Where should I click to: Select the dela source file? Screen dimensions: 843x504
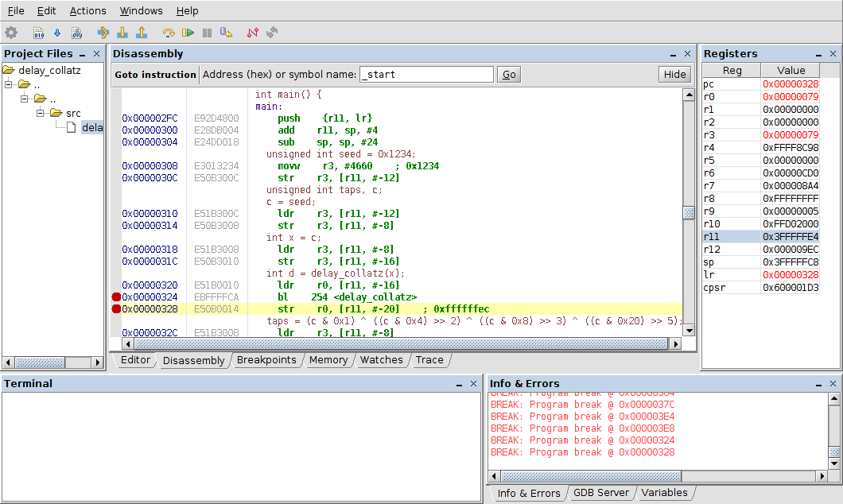[x=92, y=127]
